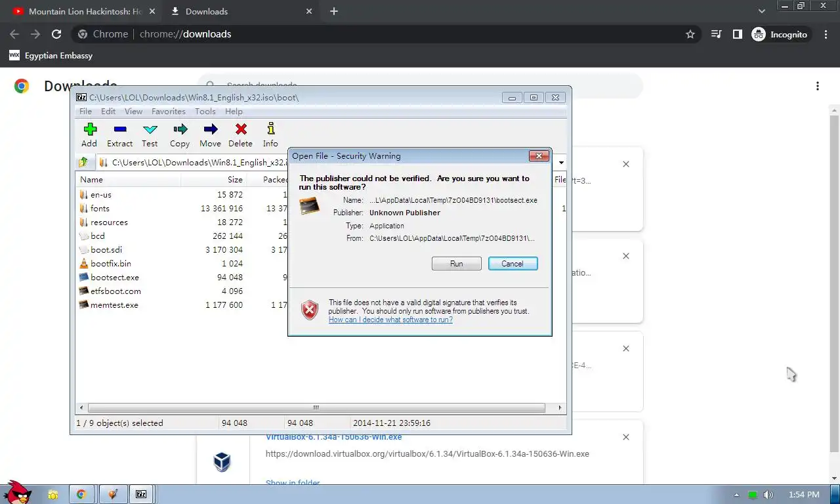Open the Chrome tab search dropdown
This screenshot has height=504, width=840.
click(x=762, y=11)
